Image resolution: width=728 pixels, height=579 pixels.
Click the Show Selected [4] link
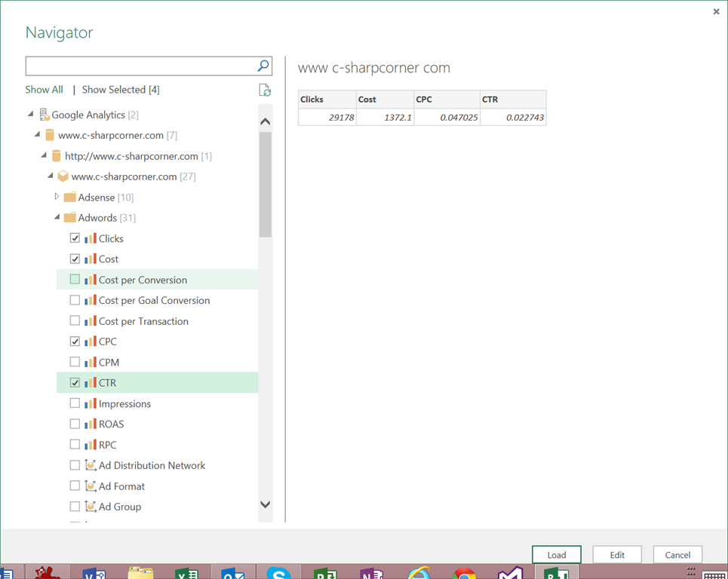pyautogui.click(x=121, y=90)
